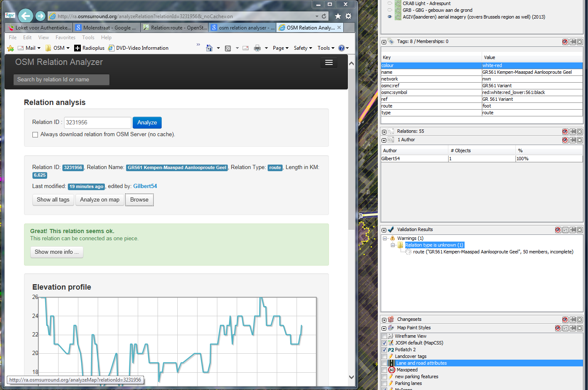588x390 pixels.
Task: Open the Safety dropdown menu
Action: [x=303, y=48]
